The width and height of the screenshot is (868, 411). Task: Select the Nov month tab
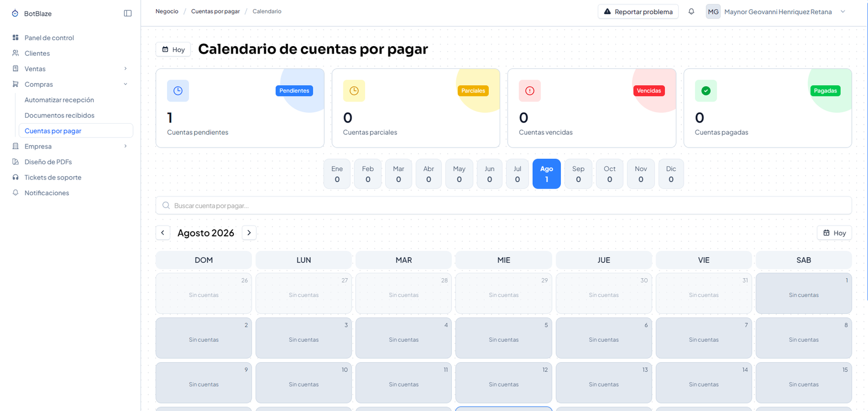[x=641, y=174]
